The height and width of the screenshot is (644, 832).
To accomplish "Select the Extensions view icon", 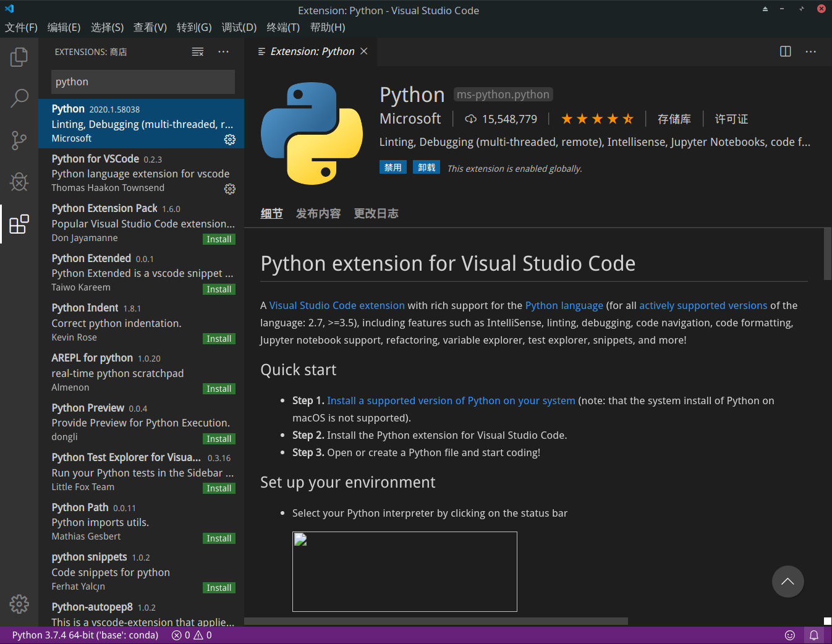I will (19, 224).
